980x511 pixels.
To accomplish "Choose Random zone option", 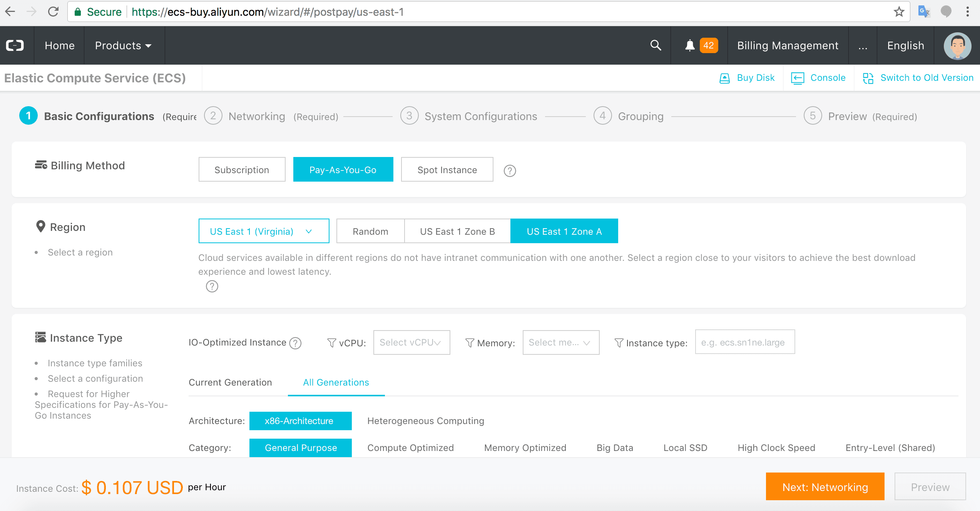I will (x=370, y=231).
